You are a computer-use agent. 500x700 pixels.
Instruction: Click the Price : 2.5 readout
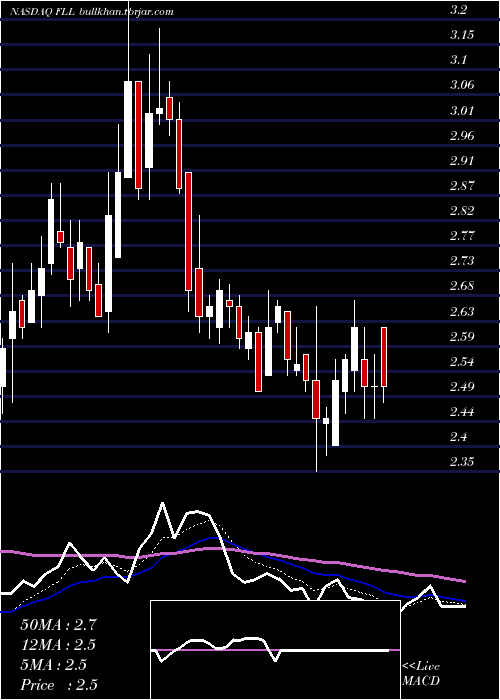point(58,685)
